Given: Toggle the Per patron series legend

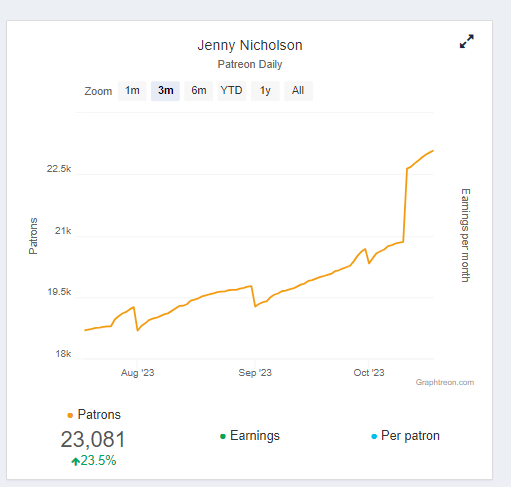Looking at the screenshot, I should click(x=405, y=436).
